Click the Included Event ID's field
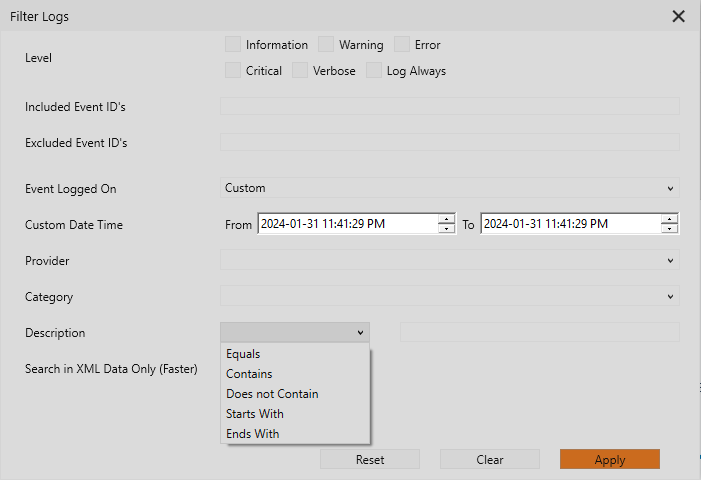Viewport: 701px width, 480px height. pos(450,106)
